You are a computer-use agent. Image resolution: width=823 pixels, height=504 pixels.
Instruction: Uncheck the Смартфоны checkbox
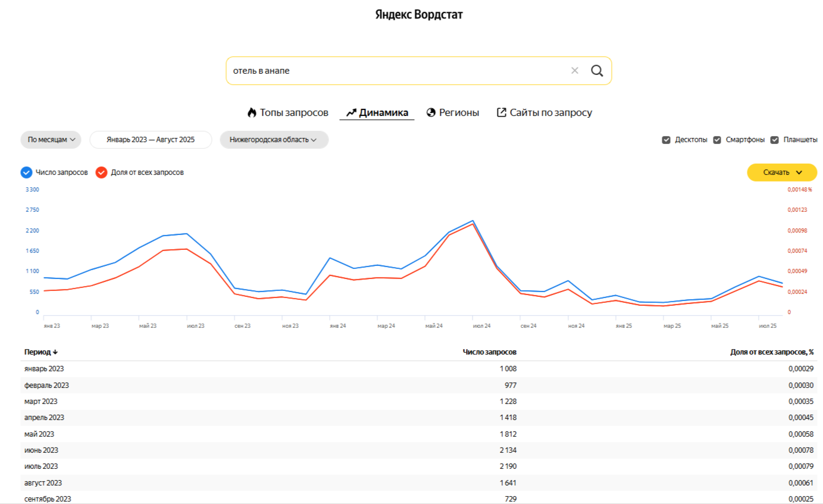(717, 139)
